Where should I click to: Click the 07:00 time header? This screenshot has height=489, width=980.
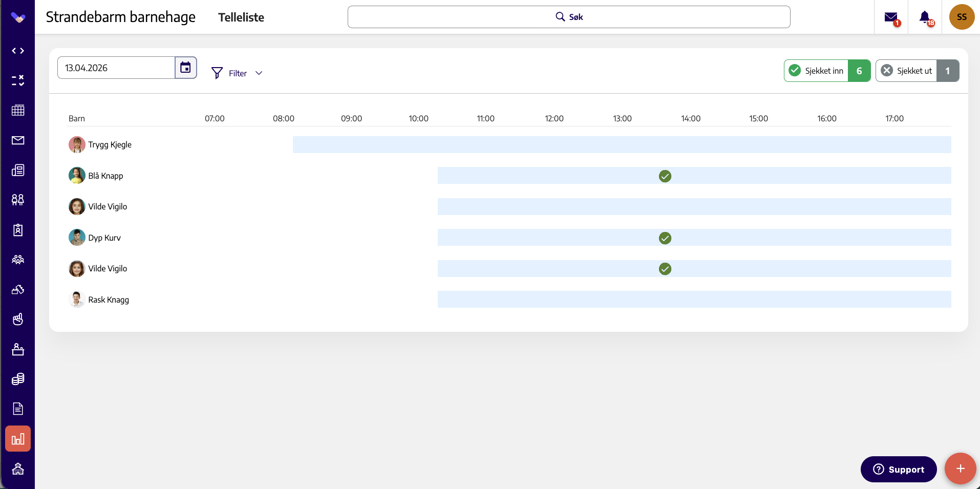[x=215, y=118]
